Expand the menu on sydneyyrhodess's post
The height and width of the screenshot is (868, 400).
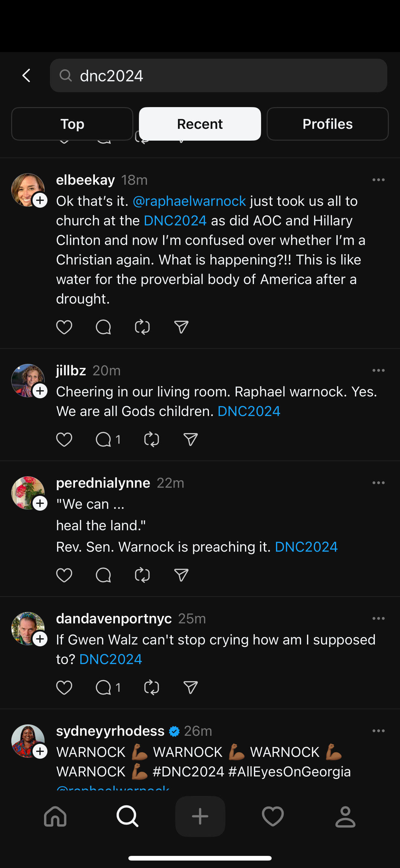pyautogui.click(x=379, y=731)
